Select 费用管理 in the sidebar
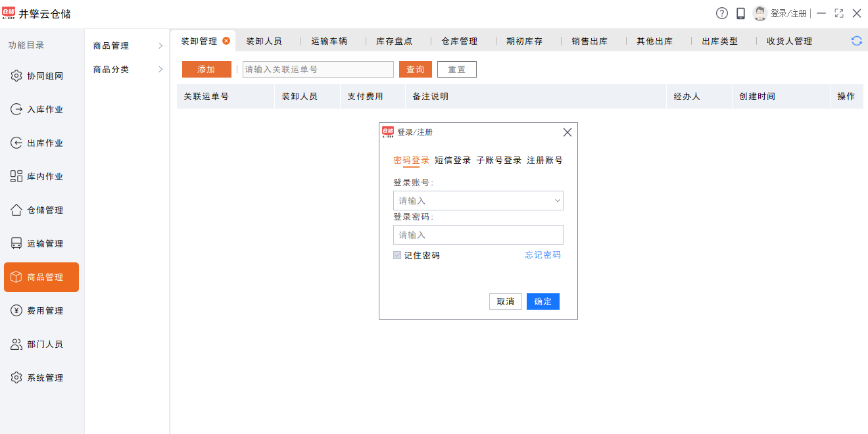 click(45, 311)
